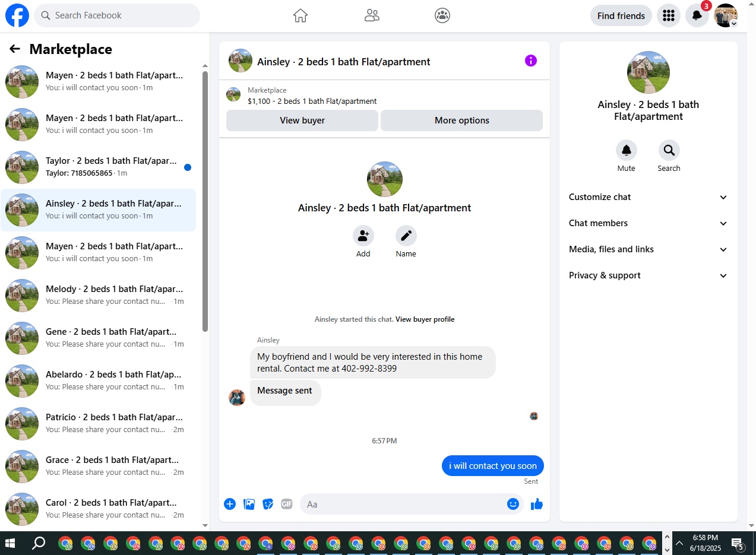Open notifications bell with 3 badge
Viewport: 756px width, 555px height.
click(x=697, y=15)
